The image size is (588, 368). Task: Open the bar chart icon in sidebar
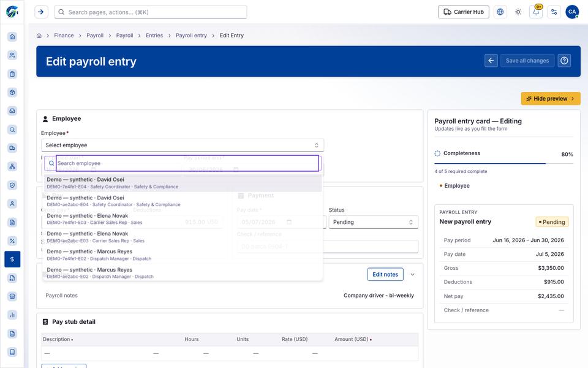tap(12, 315)
